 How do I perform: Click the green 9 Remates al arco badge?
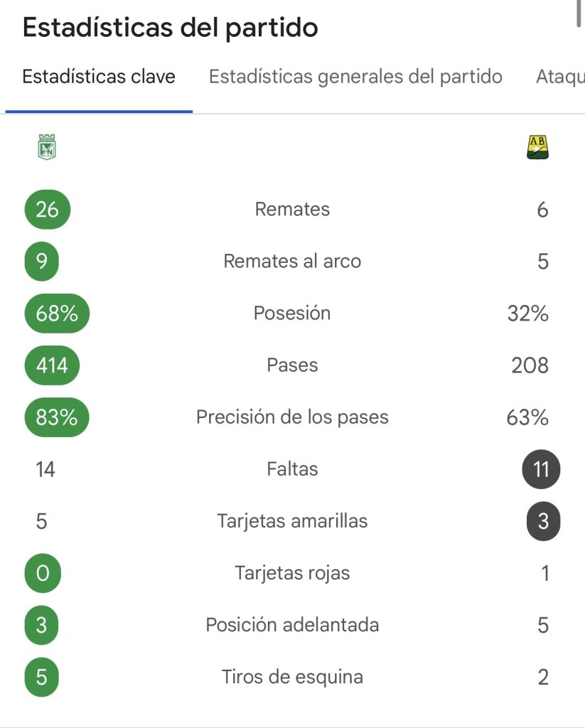click(x=42, y=262)
